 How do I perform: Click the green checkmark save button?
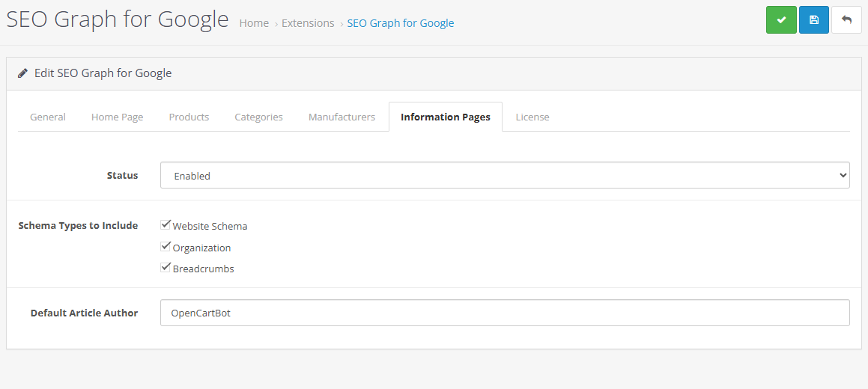(x=781, y=20)
